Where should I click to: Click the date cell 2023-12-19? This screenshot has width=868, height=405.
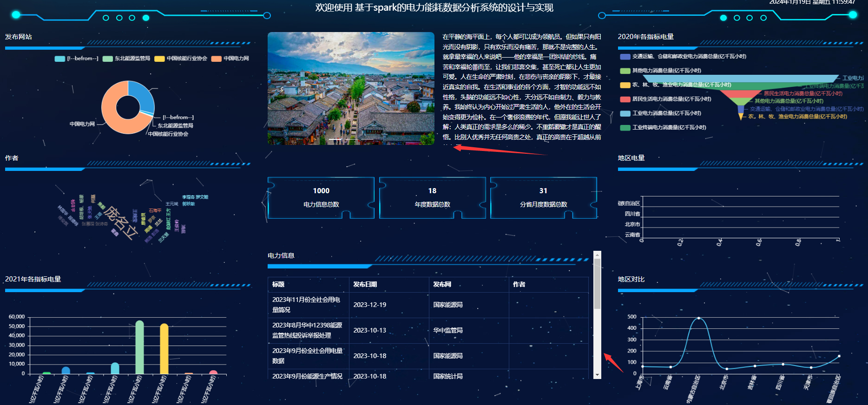coord(370,305)
